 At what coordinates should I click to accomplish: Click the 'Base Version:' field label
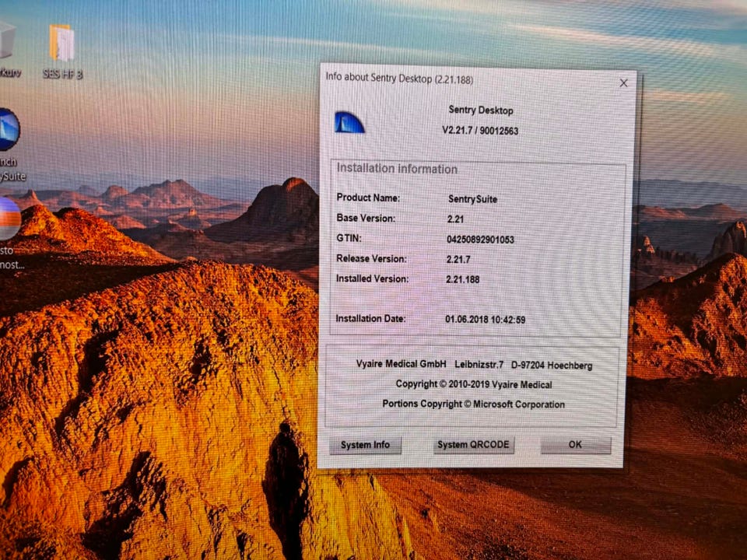click(x=366, y=218)
